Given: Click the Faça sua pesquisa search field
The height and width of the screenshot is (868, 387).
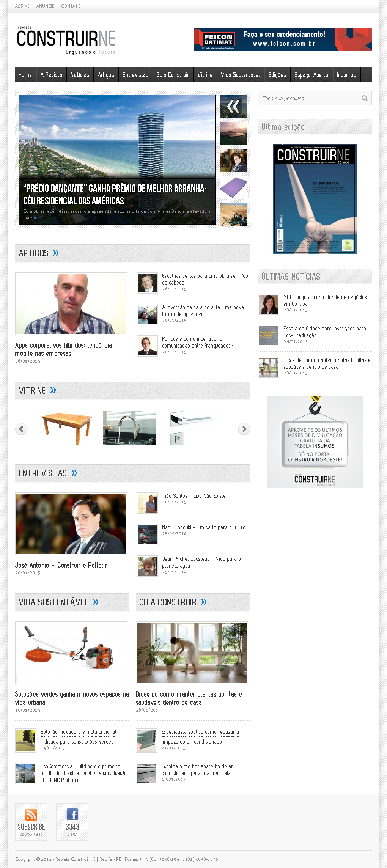Looking at the screenshot, I should click(309, 98).
